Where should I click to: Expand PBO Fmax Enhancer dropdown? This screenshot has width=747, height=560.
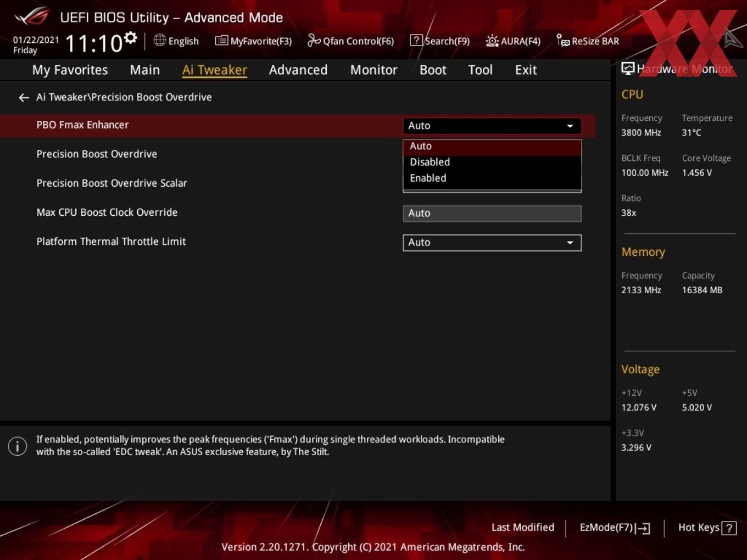point(492,126)
